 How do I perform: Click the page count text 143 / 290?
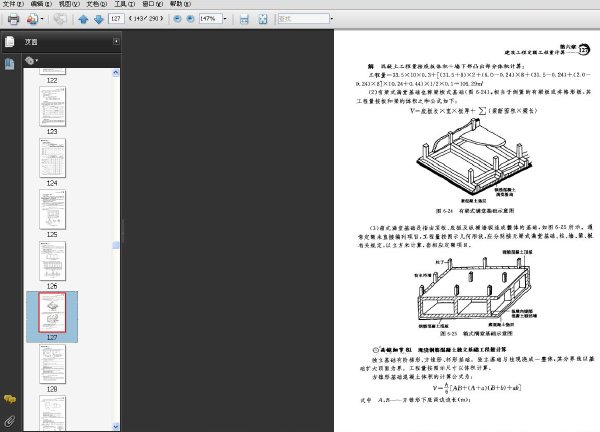point(146,18)
